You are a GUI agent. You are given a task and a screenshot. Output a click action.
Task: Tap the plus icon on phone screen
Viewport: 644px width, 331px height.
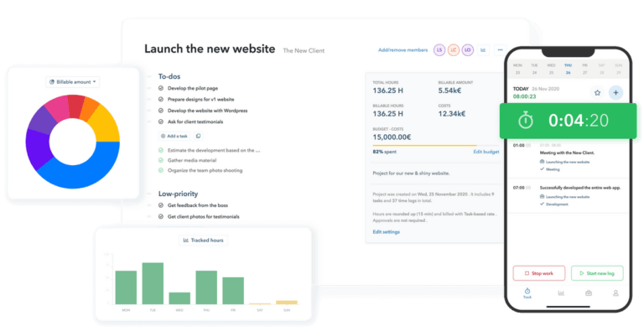(x=615, y=93)
